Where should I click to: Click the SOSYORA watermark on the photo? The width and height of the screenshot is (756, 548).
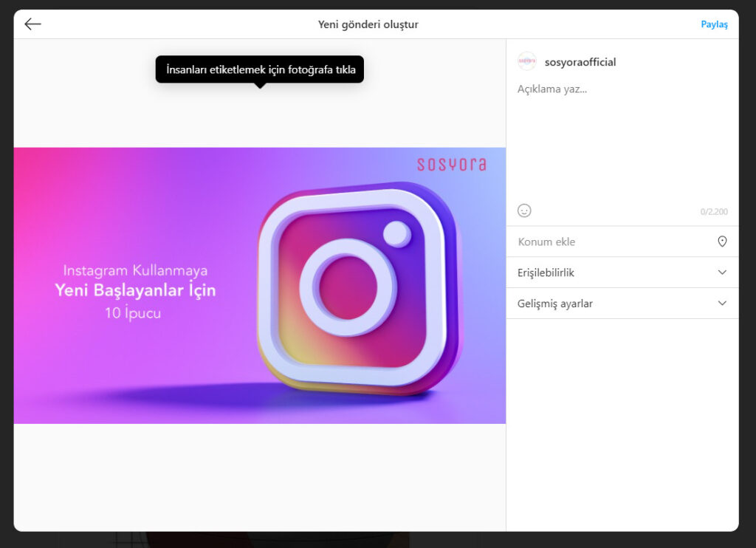coord(451,164)
